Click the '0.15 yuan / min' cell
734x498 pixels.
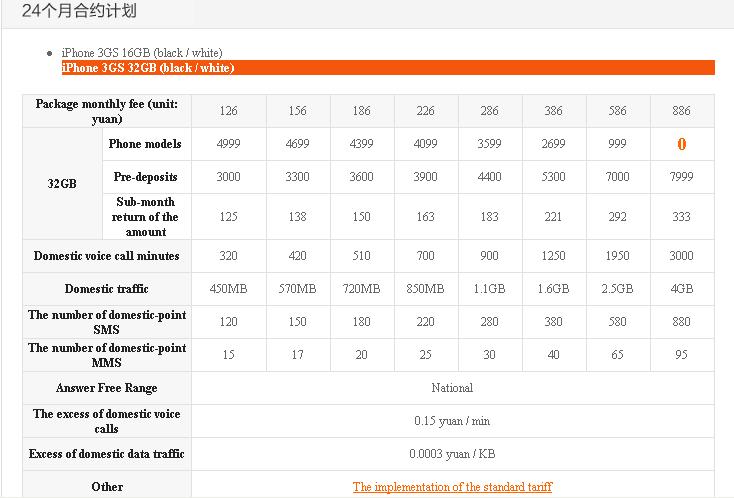coord(453,421)
